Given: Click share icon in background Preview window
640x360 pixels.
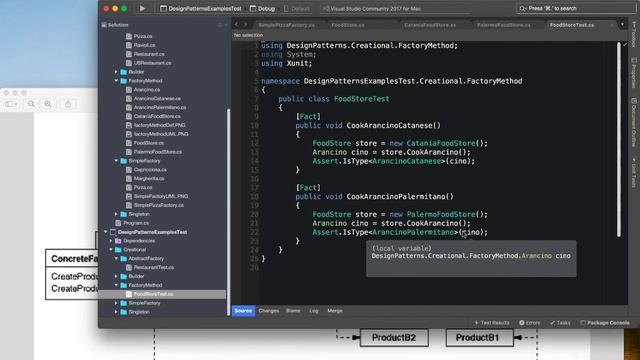Looking at the screenshot, I should [x=68, y=104].
